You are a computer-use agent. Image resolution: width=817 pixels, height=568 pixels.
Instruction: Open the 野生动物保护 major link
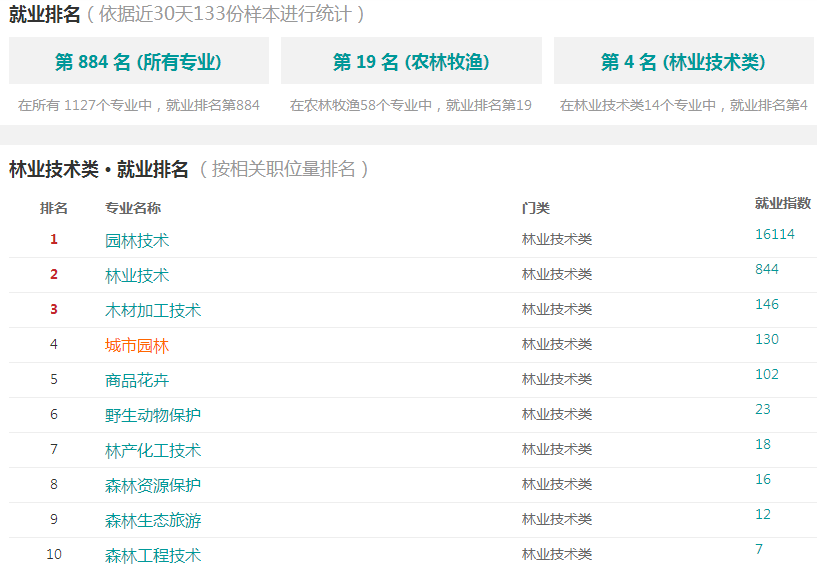153,415
